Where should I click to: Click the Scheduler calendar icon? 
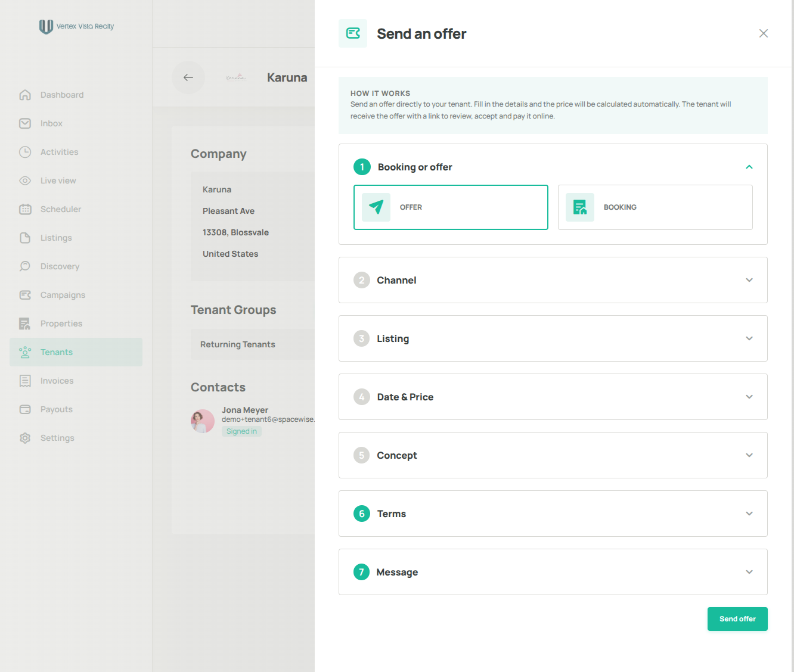tap(25, 209)
